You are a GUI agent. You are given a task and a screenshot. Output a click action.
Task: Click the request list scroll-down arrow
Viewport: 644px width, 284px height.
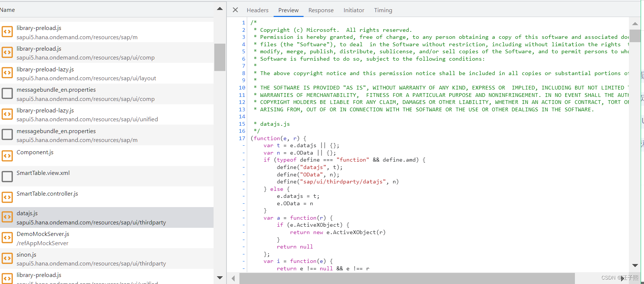point(220,278)
